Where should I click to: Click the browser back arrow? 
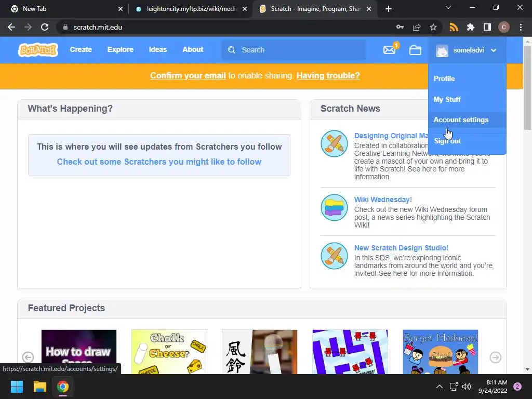[x=11, y=27]
